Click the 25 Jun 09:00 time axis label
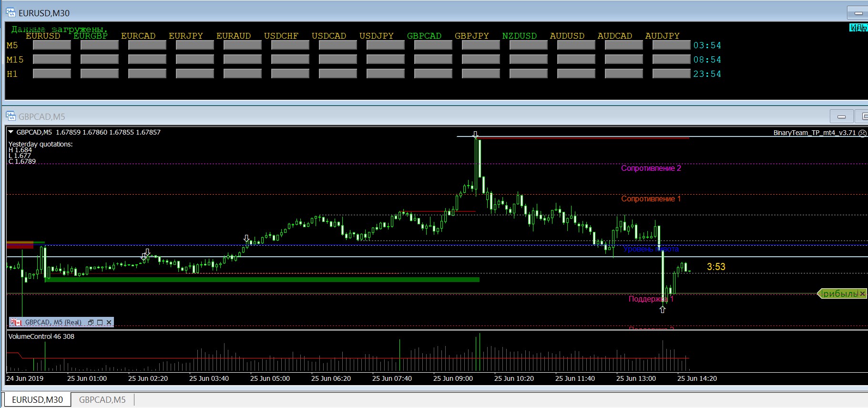The image size is (868, 408). click(x=453, y=378)
